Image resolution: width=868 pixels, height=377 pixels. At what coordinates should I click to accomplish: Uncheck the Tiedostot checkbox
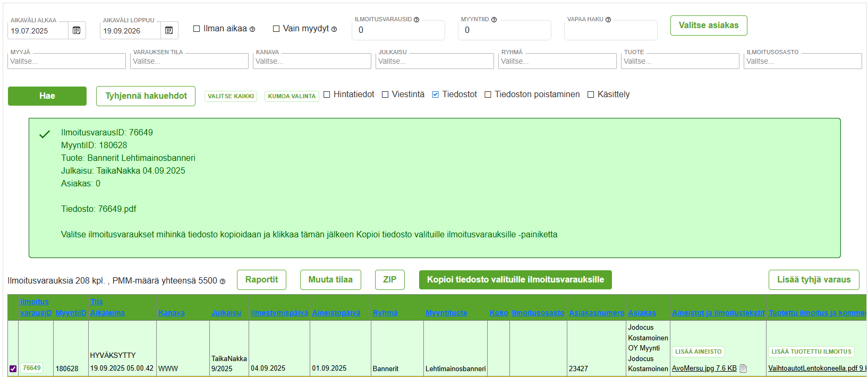click(x=436, y=95)
